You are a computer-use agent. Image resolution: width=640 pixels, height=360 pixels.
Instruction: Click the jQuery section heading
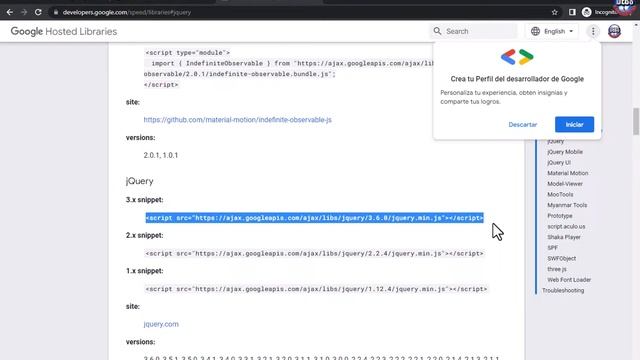click(x=140, y=181)
